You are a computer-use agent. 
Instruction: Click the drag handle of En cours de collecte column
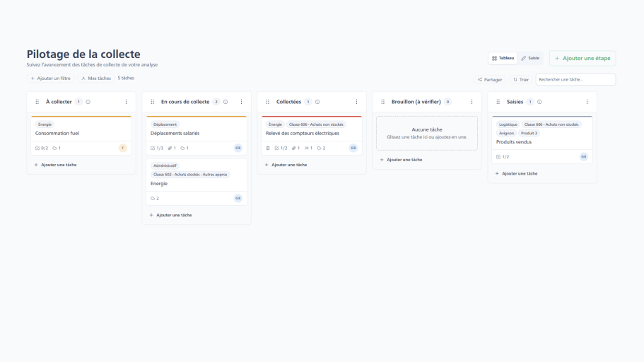153,102
